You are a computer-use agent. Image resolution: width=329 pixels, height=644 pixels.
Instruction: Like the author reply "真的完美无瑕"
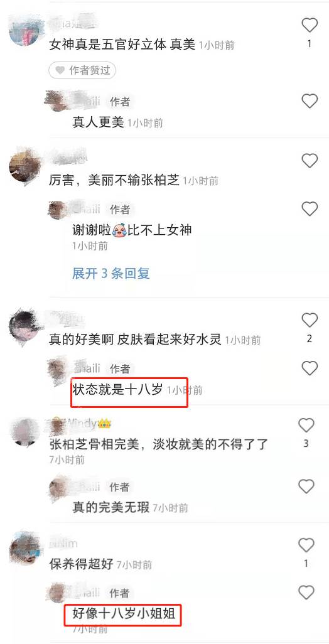tap(306, 486)
